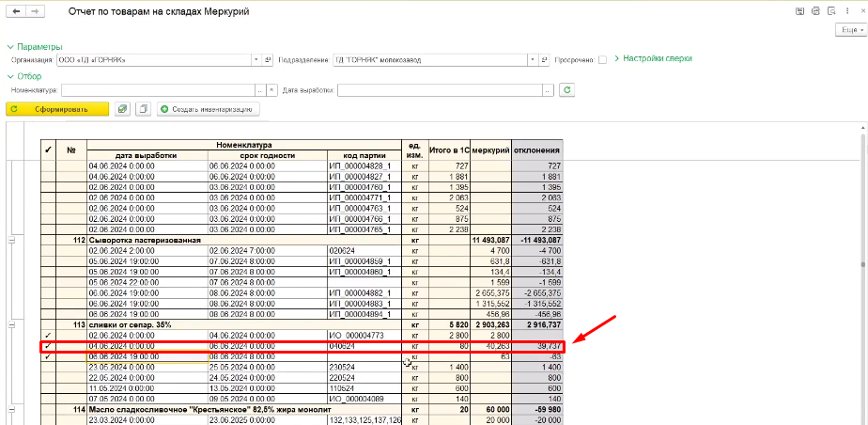Select the Сыворотка пастеризованная row name
This screenshot has height=425, width=868.
144,240
